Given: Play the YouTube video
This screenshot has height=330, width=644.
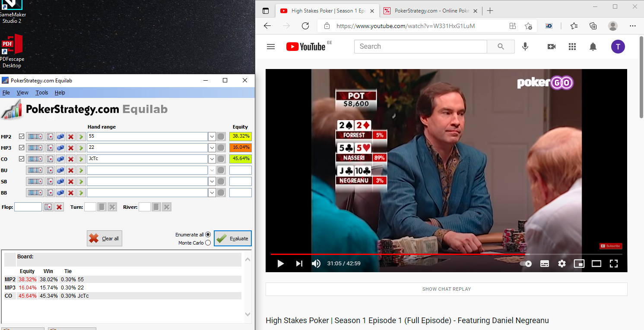Looking at the screenshot, I should coord(281,263).
